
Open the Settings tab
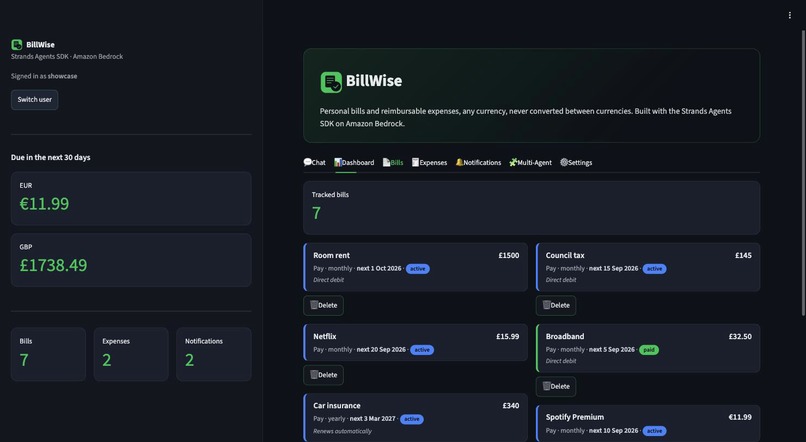point(576,162)
